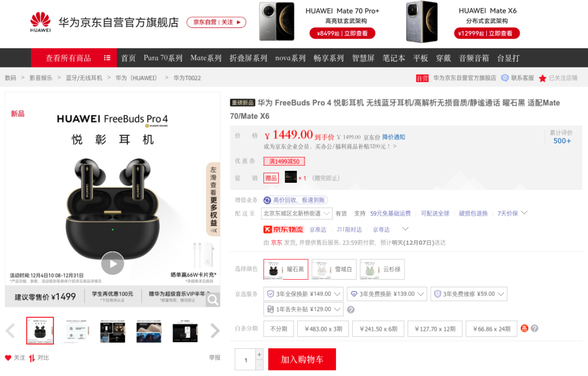Go to 笔记本 navigation tab
The width and height of the screenshot is (588, 376).
point(394,58)
